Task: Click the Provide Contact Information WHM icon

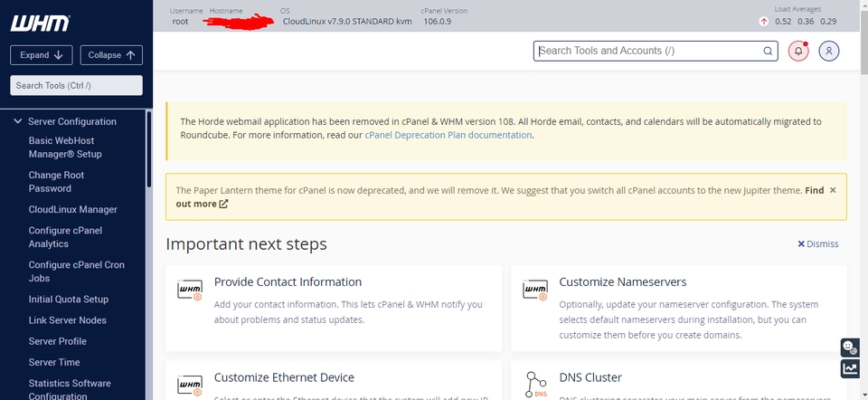Action: pos(190,290)
